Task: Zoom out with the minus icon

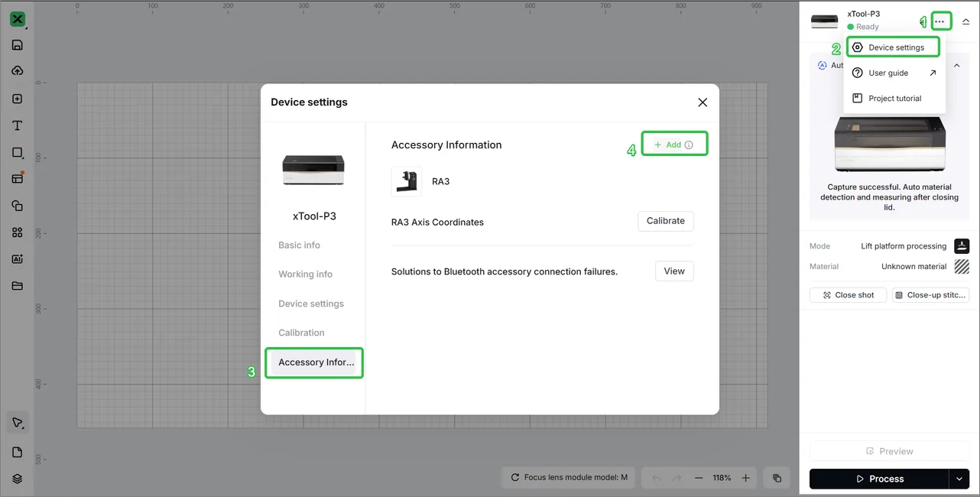Action: [699, 478]
